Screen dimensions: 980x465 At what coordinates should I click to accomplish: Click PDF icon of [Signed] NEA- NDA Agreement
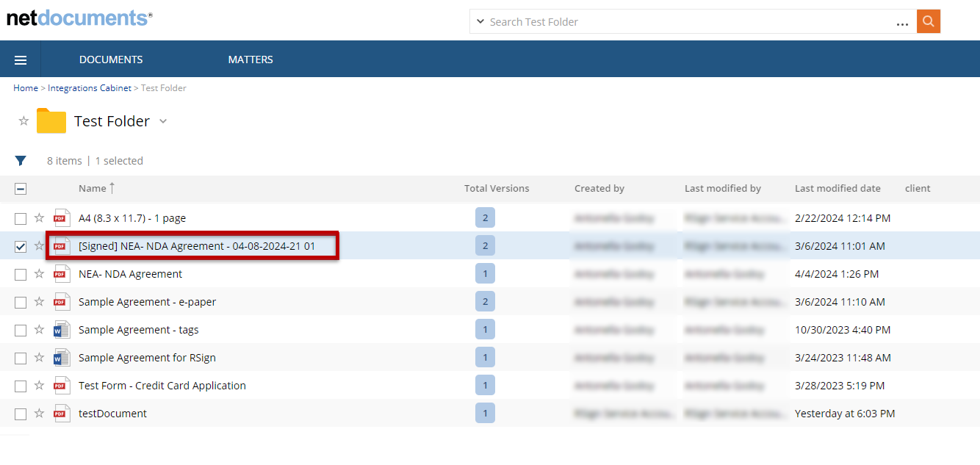(x=62, y=246)
